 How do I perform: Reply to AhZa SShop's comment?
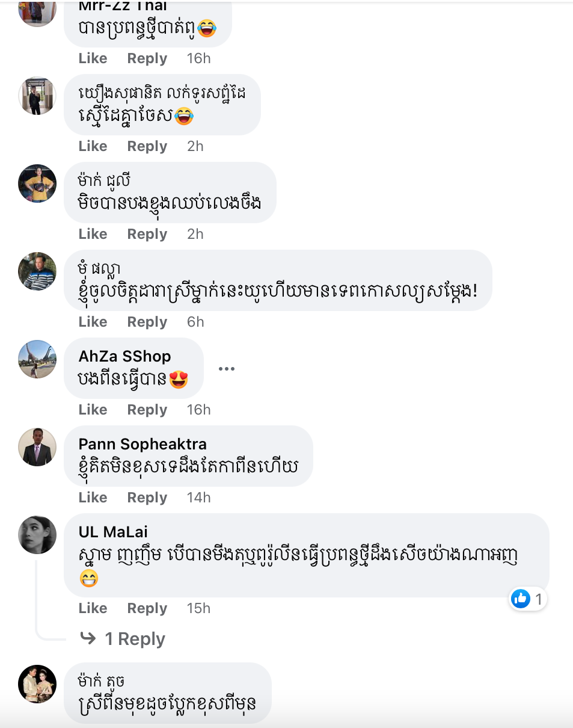click(147, 410)
